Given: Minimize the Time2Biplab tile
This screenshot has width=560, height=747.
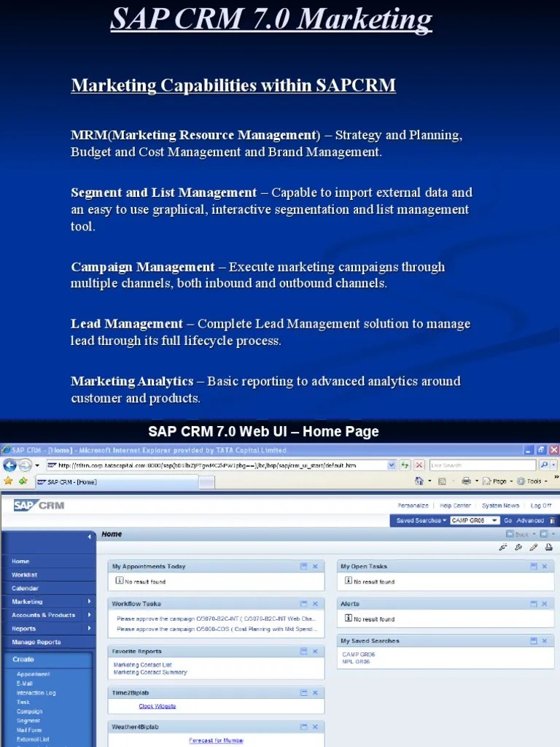Looking at the screenshot, I should 304,693.
